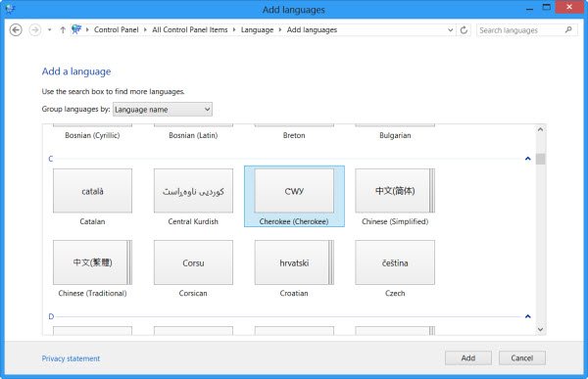The image size is (588, 379).
Task: Select the Czech language tile
Action: 395,268
